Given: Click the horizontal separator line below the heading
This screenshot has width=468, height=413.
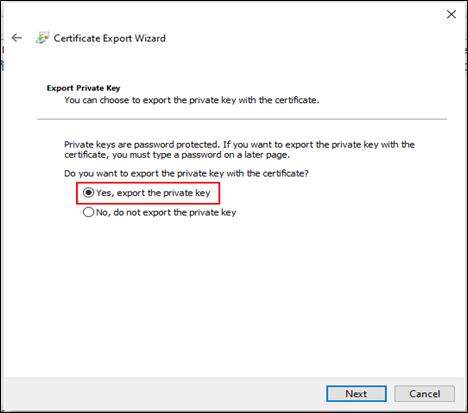Looking at the screenshot, I should click(x=242, y=119).
